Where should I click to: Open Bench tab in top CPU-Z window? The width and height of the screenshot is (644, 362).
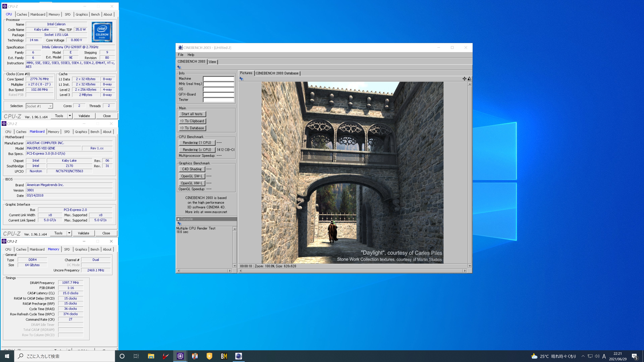[95, 14]
